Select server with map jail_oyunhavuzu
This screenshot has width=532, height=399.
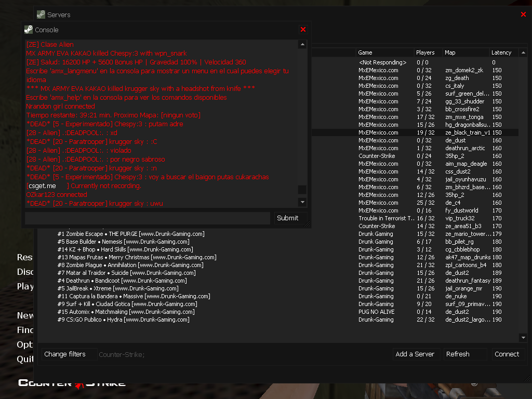(x=415, y=179)
